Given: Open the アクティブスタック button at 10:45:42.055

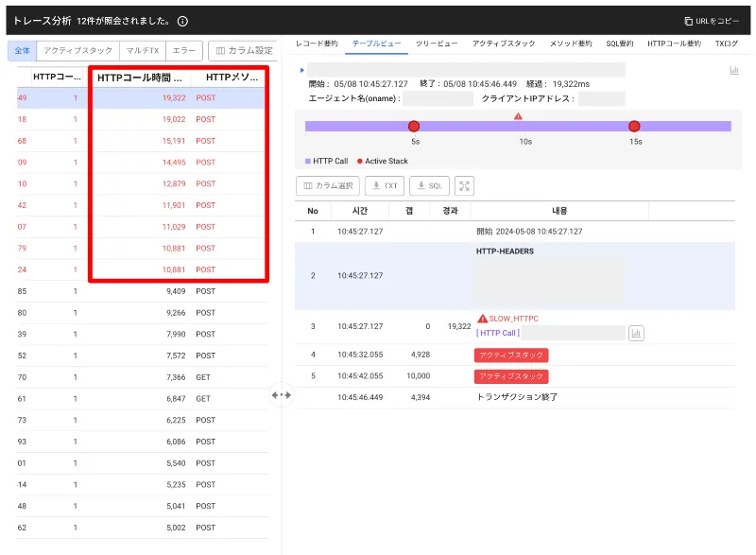Looking at the screenshot, I should point(511,376).
